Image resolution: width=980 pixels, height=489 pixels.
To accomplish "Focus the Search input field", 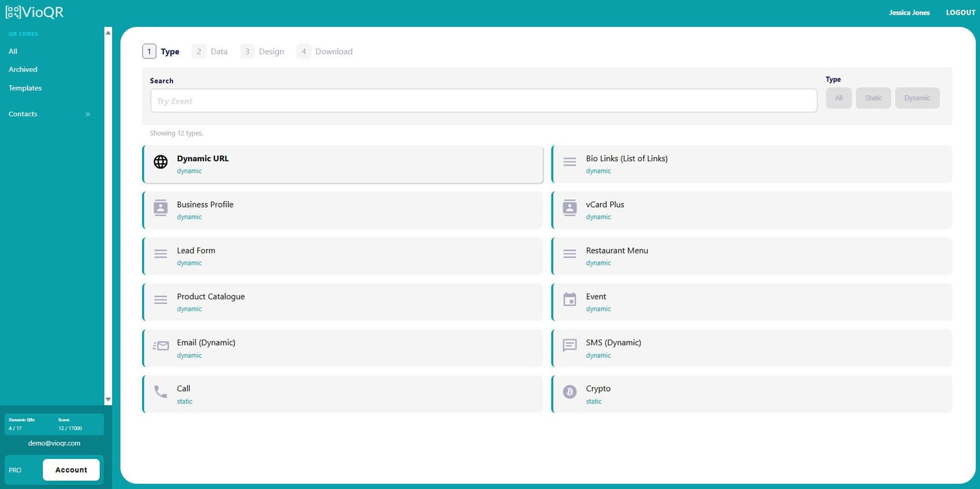I will pyautogui.click(x=483, y=101).
